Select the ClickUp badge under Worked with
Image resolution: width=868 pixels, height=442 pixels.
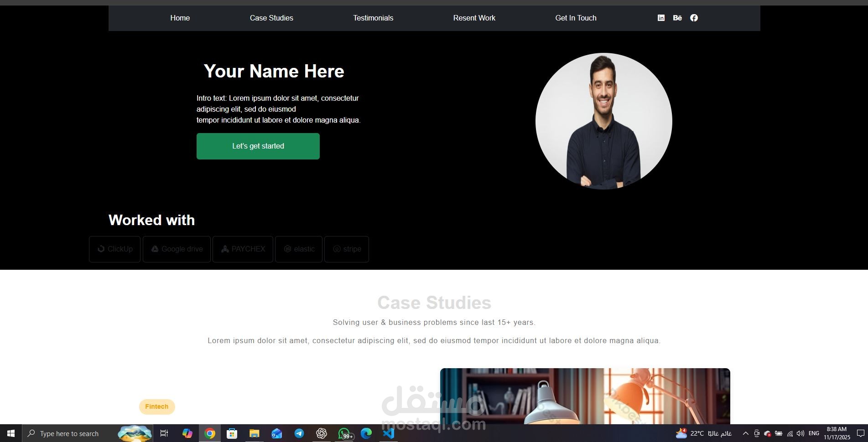(114, 249)
